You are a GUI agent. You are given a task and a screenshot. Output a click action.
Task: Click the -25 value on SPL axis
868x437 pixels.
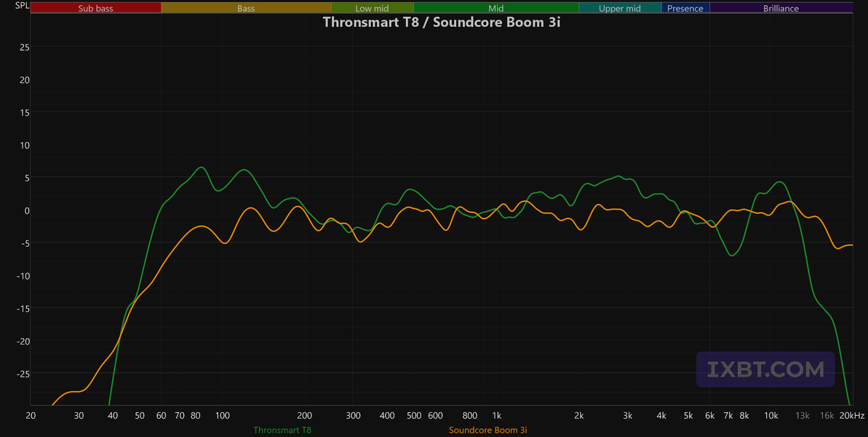point(22,374)
